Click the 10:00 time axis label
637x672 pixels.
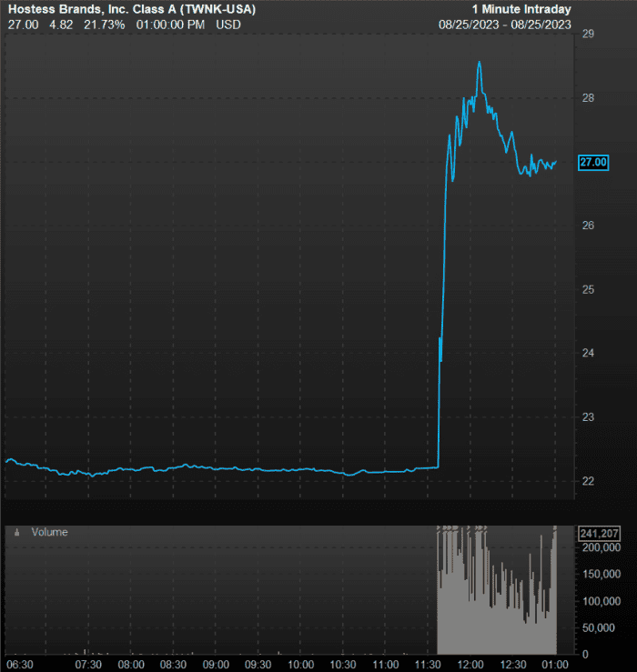tap(300, 665)
